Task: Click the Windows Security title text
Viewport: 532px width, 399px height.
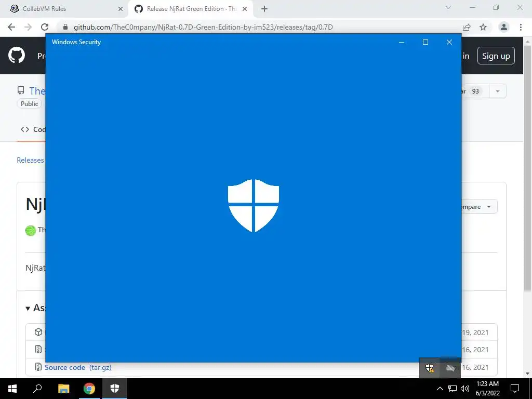Action: [x=76, y=42]
